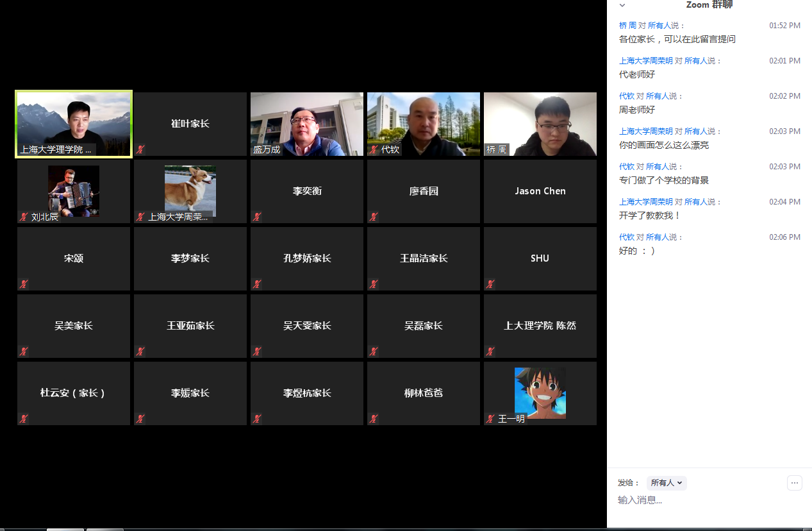
Task: Click the muted mic icon on 吴磊家长's tile
Action: pyautogui.click(x=374, y=351)
